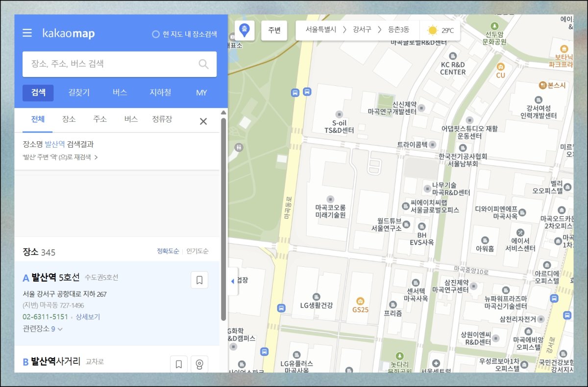
Task: Click the bus stop icon beside LG생활건강
Action: pos(281,308)
